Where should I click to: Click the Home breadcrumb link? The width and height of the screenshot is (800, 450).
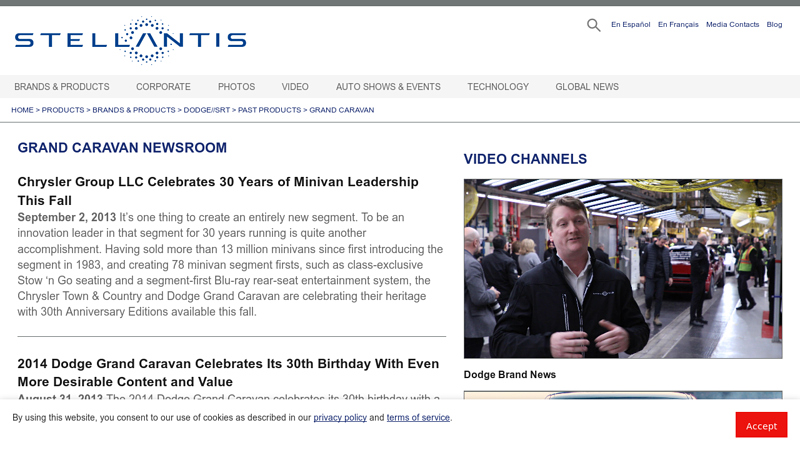point(22,110)
